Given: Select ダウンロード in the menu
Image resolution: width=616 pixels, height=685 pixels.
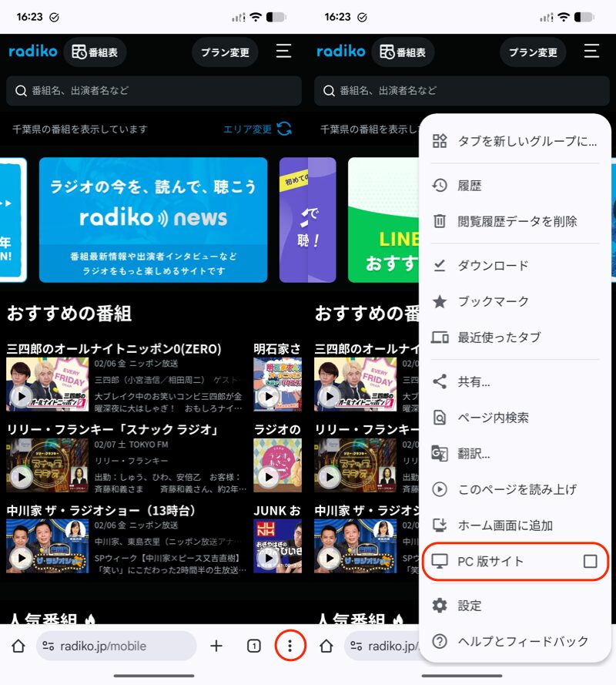Looking at the screenshot, I should tap(493, 264).
